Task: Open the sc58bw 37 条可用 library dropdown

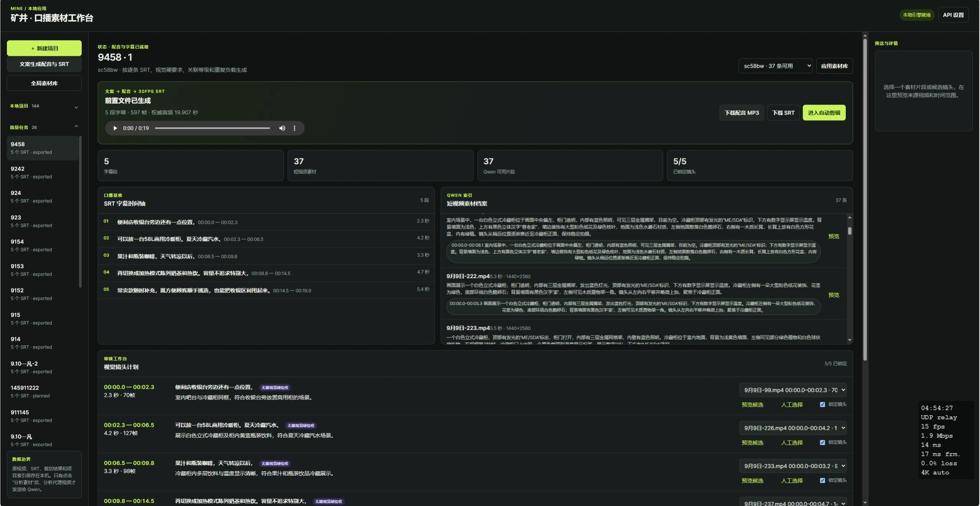Action: 775,66
